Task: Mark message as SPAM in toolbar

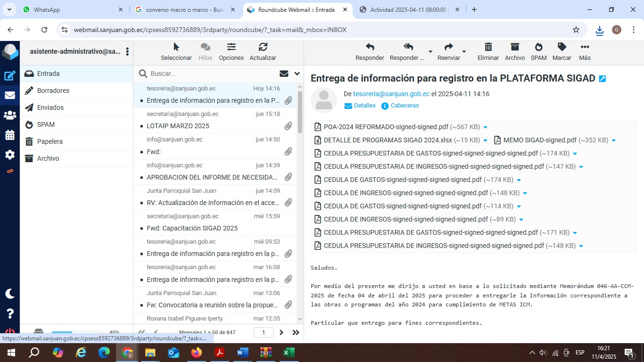Action: pyautogui.click(x=538, y=47)
